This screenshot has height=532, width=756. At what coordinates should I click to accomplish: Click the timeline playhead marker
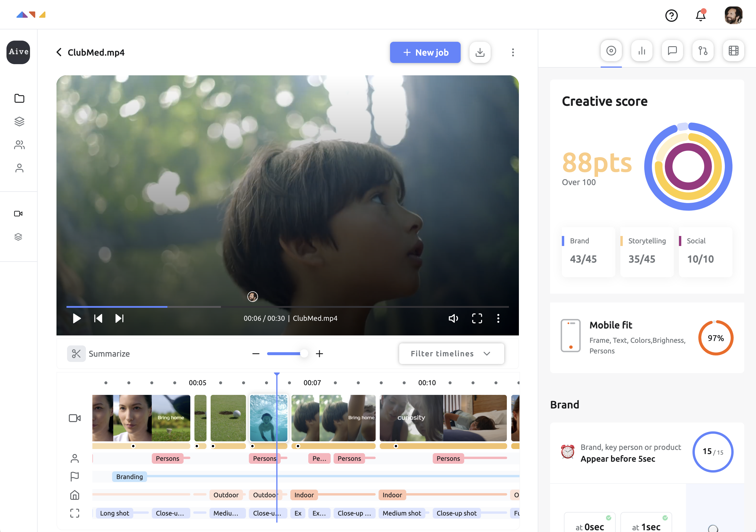(277, 375)
